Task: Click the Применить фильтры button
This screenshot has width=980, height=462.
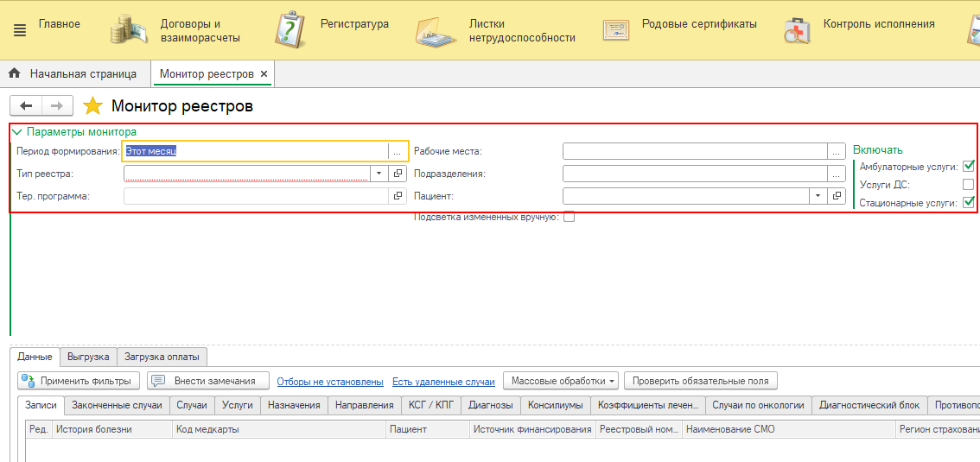Action: pyautogui.click(x=79, y=381)
